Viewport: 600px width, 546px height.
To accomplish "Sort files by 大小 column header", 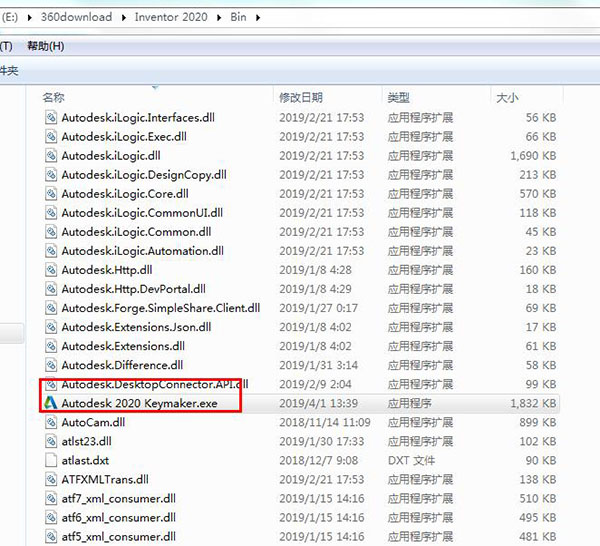I will click(x=506, y=97).
